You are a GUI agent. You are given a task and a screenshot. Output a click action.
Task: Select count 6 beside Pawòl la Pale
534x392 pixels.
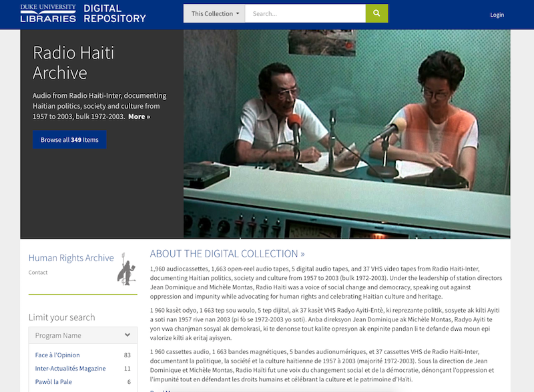129,382
